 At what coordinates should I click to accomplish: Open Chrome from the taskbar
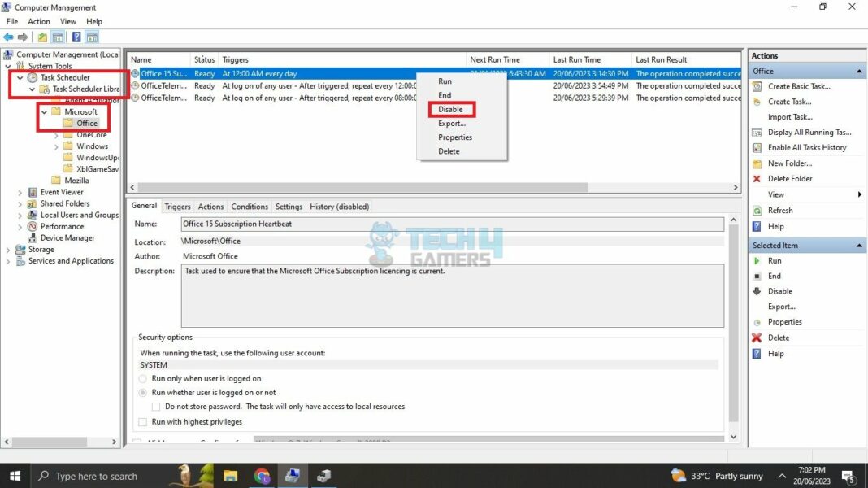[261, 476]
